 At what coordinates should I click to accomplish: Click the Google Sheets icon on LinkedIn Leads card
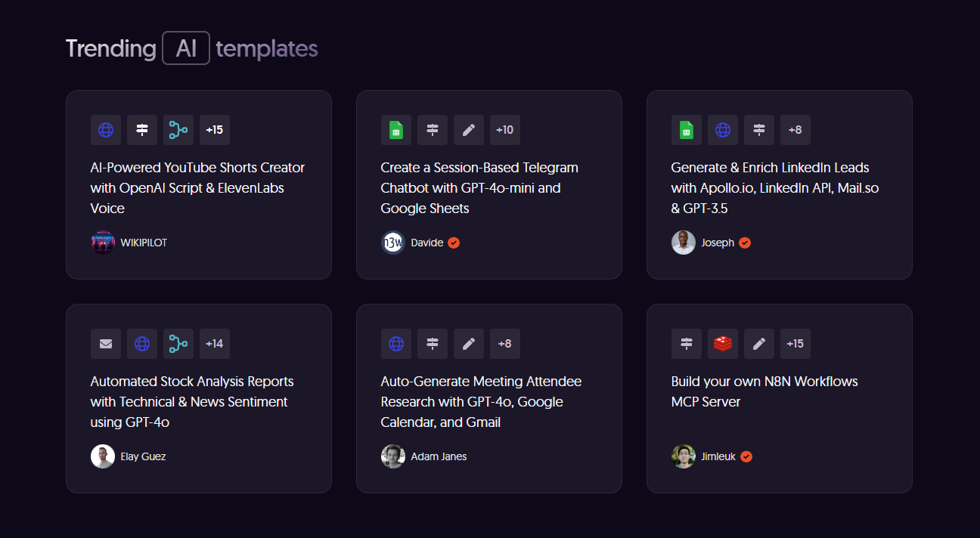tap(687, 130)
